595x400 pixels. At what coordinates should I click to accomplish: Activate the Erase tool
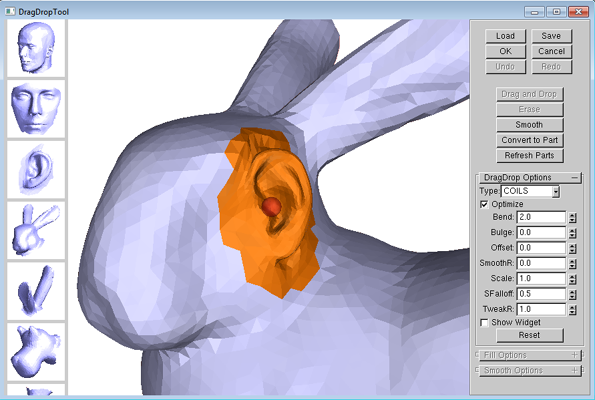coord(529,109)
